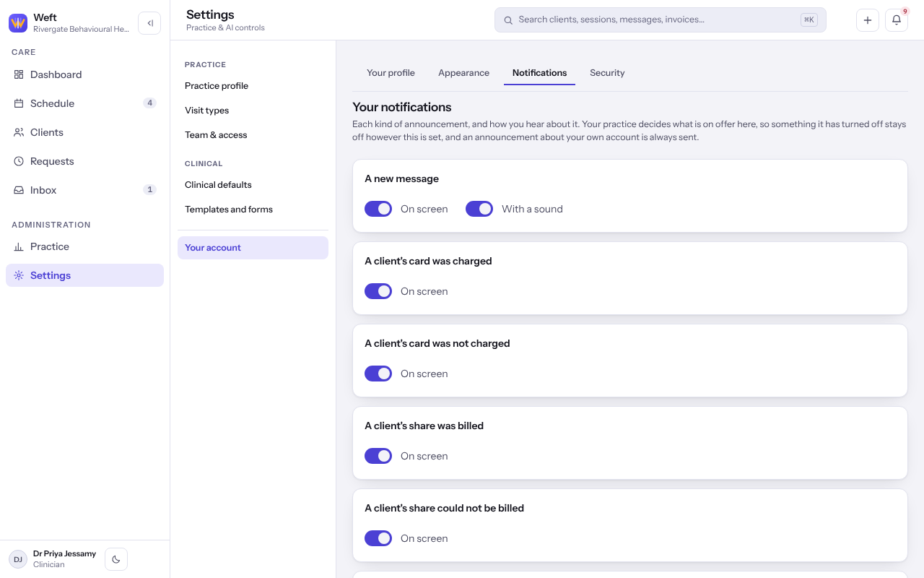Select the Notifications tab
Screen dimensions: 924x578
point(539,73)
